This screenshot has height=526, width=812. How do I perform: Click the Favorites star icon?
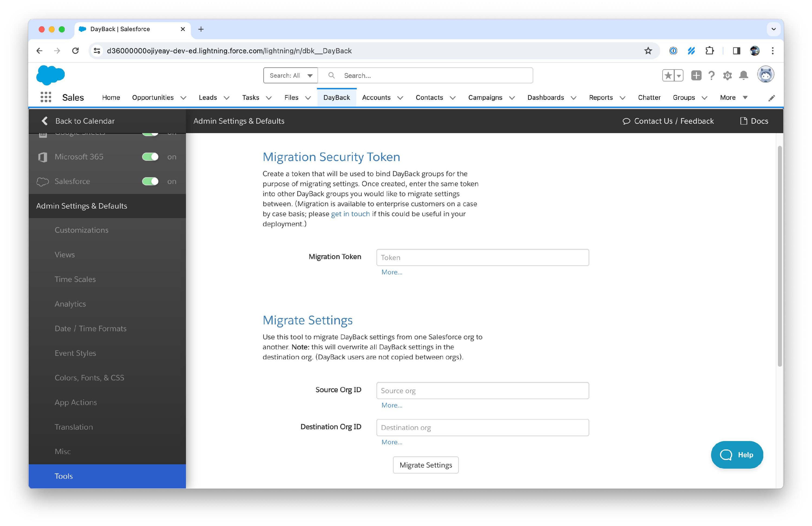pyautogui.click(x=668, y=75)
